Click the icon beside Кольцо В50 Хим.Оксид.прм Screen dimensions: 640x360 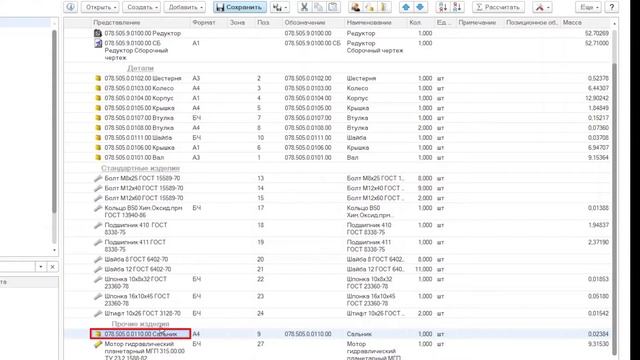(98, 208)
